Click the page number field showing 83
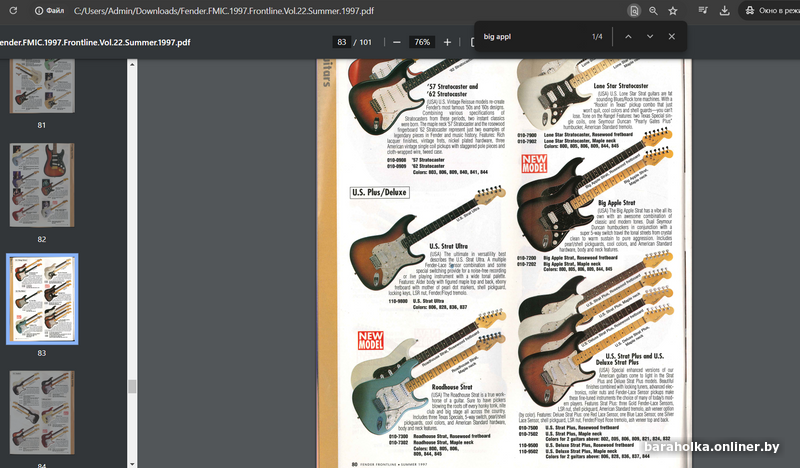Screen dimensions: 800x468 341,42
